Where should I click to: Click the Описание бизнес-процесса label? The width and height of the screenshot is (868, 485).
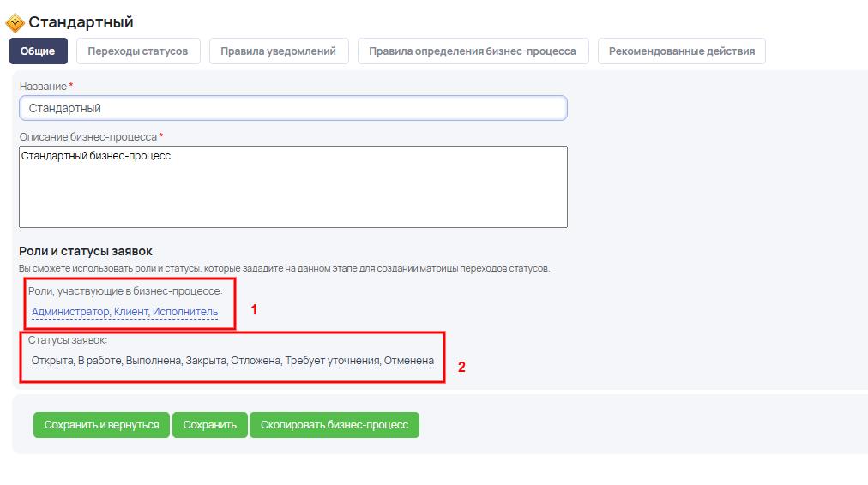87,137
